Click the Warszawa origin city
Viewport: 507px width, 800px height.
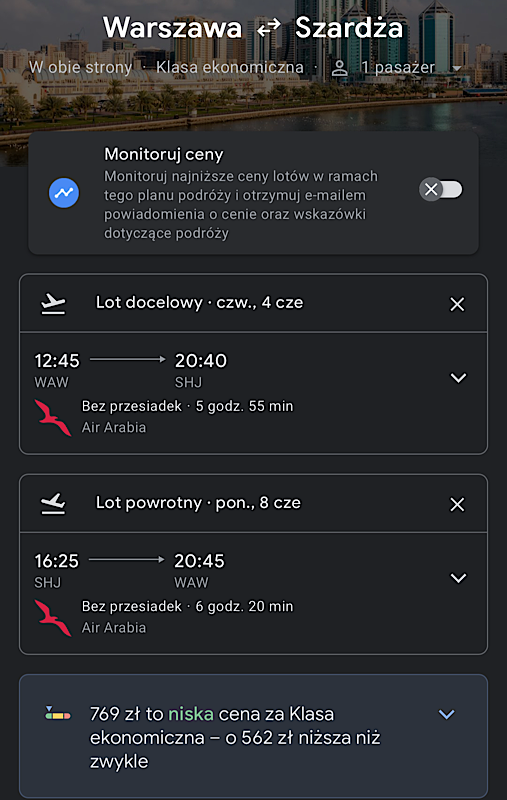(x=172, y=28)
